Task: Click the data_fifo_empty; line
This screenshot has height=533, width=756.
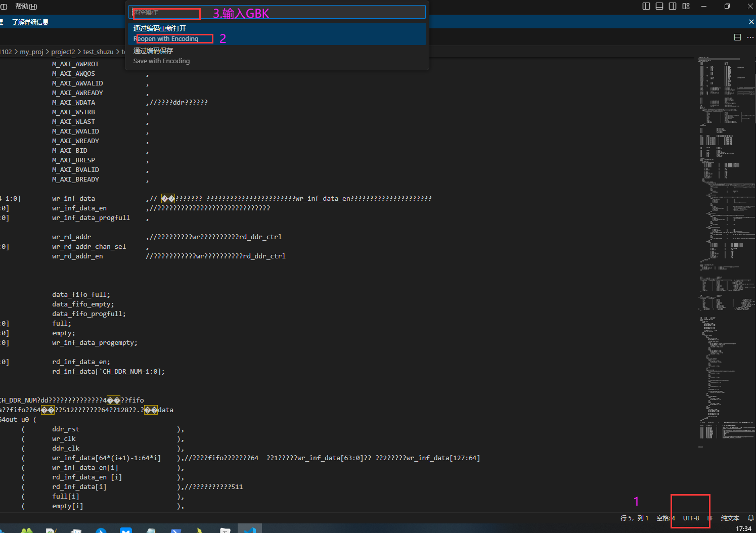Action: [83, 304]
